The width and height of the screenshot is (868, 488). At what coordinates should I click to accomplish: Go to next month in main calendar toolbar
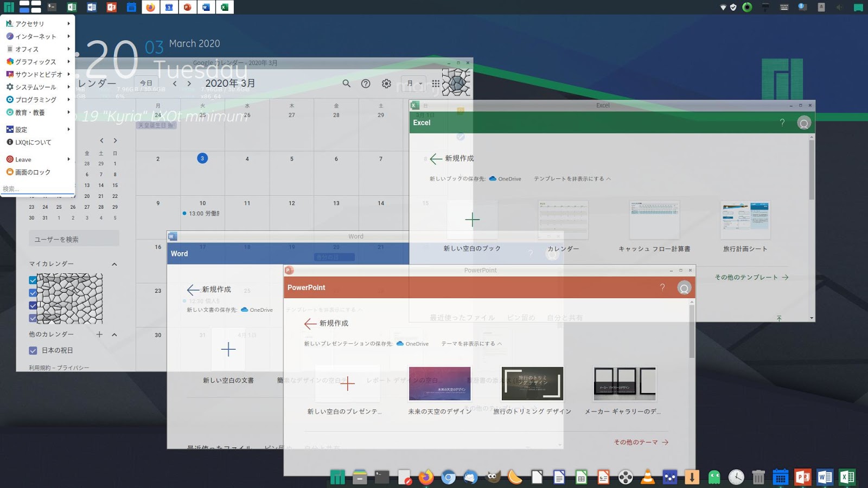[x=189, y=84]
